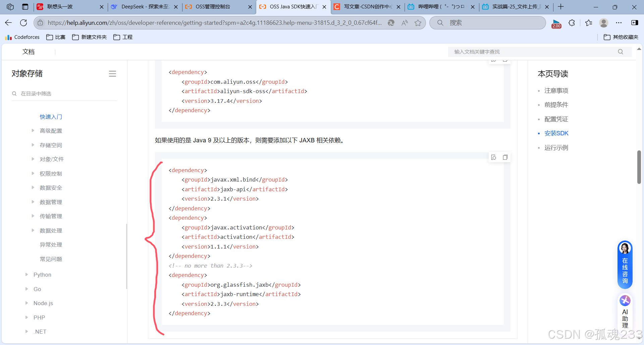644x345 pixels.
Task: Open the 工程 bookmarks folder
Action: pos(123,37)
